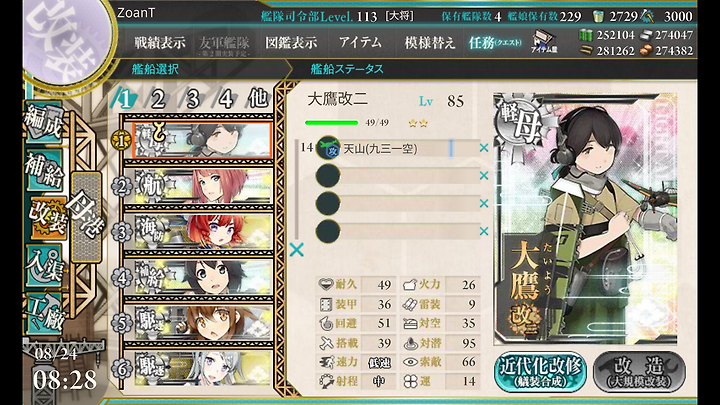The height and width of the screenshot is (405, 720).
Task: Remove all equipment with the large X
Action: point(297,250)
